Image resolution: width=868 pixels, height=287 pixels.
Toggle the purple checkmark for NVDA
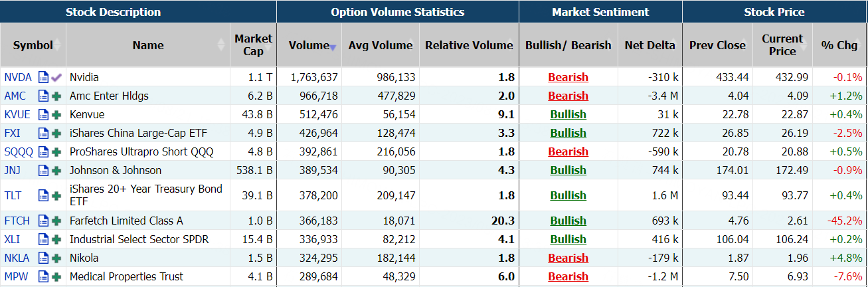(56, 77)
